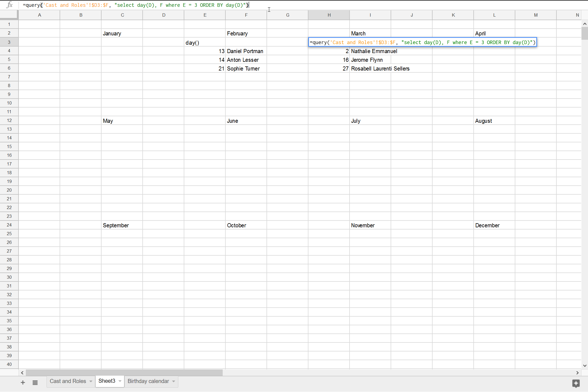Select the cell containing the query formula
Screen dimensions: 588x392
pyautogui.click(x=329, y=42)
